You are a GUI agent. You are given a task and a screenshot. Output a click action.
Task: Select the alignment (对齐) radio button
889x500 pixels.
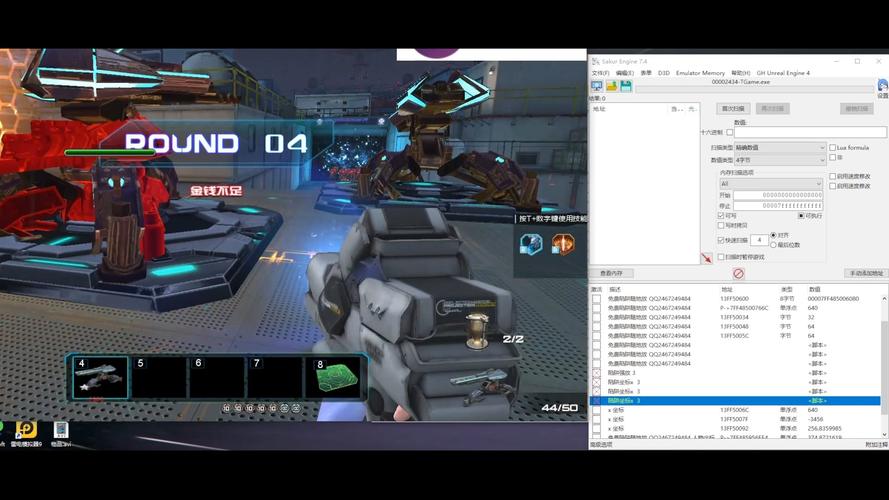pyautogui.click(x=773, y=235)
